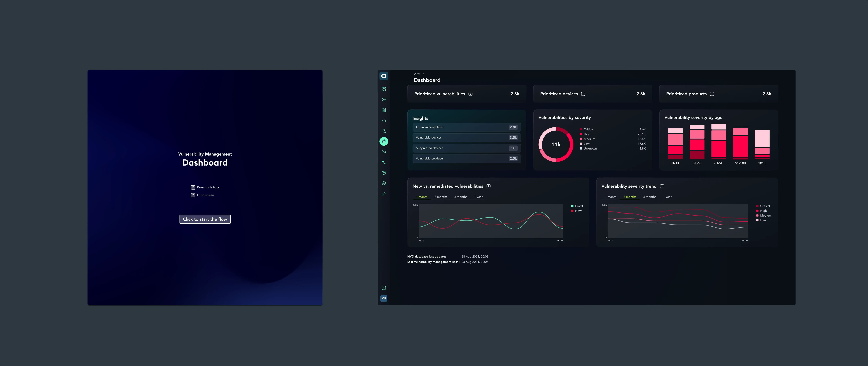Click the 91-180 age bar
868x366 pixels.
tap(740, 143)
